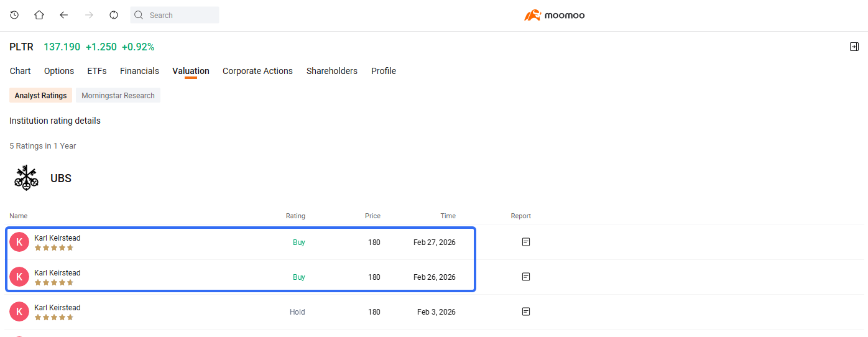Click the Report column header

pyautogui.click(x=521, y=216)
